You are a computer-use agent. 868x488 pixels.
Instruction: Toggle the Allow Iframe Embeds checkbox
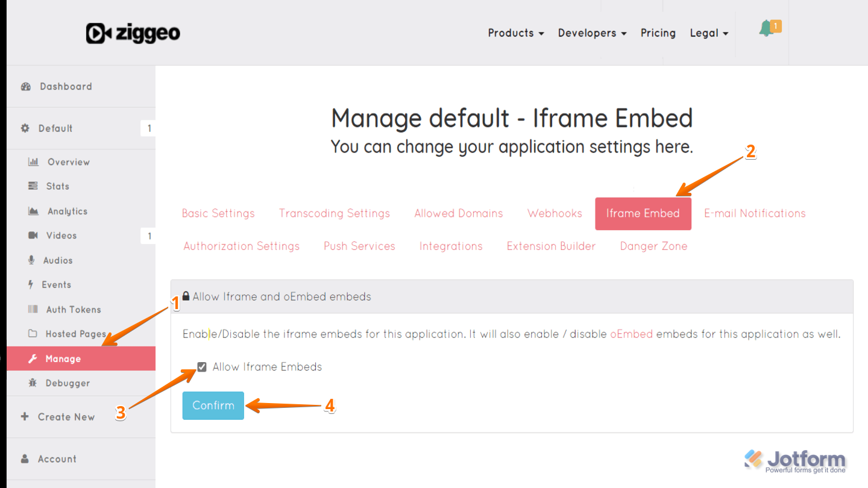(x=201, y=366)
